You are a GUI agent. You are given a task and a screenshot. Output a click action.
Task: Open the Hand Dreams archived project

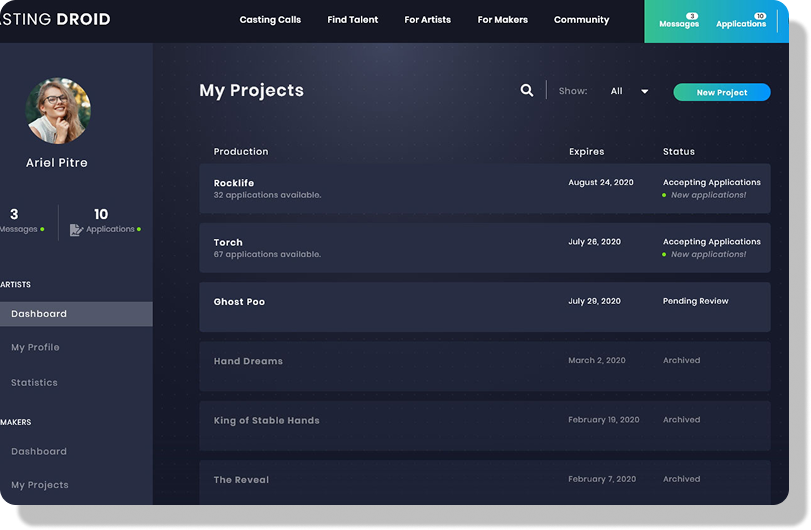coord(485,367)
